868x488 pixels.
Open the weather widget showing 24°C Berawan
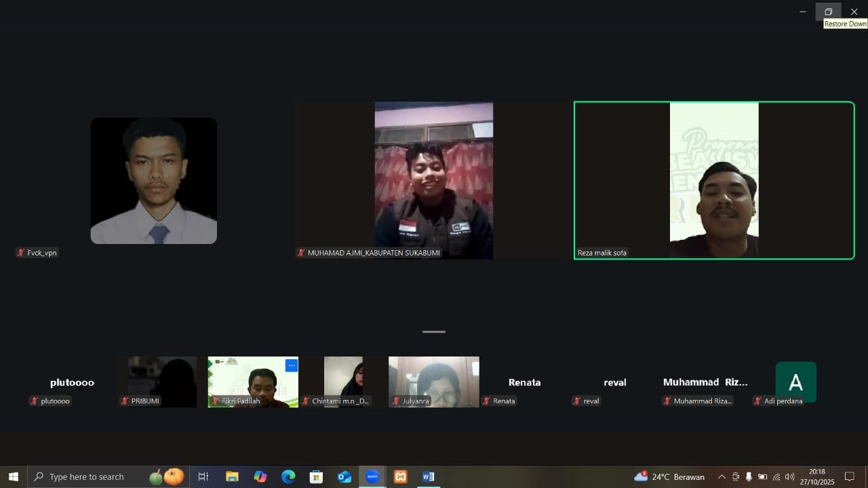coord(669,476)
